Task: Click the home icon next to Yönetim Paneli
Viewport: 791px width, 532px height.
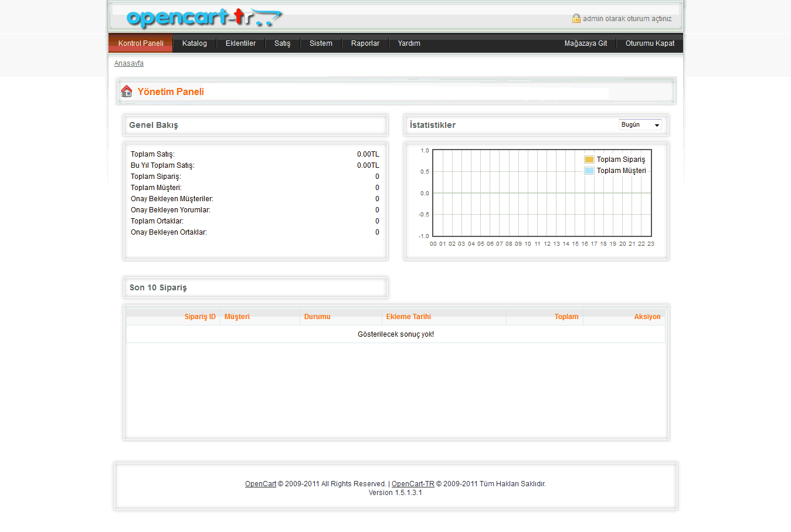Action: (x=127, y=92)
